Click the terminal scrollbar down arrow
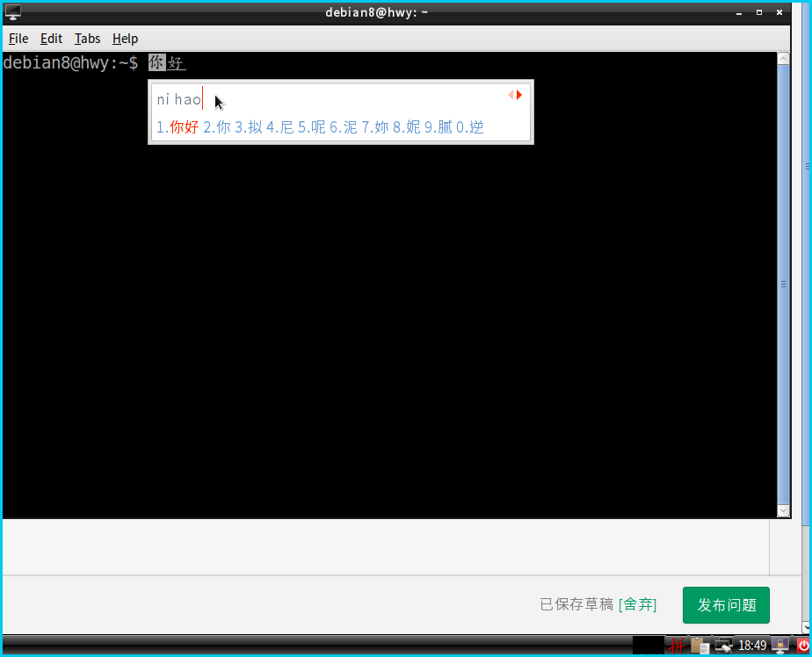 click(x=784, y=511)
